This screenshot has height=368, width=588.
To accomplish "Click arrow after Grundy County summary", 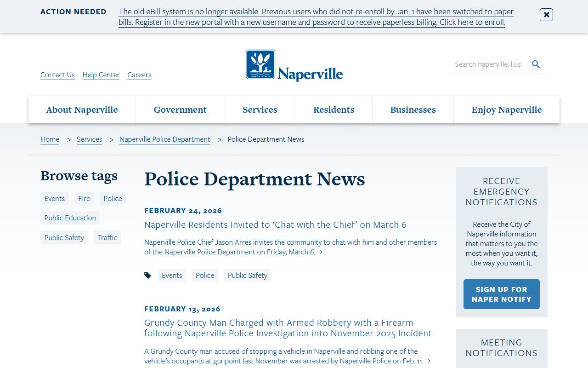I will (429, 362).
